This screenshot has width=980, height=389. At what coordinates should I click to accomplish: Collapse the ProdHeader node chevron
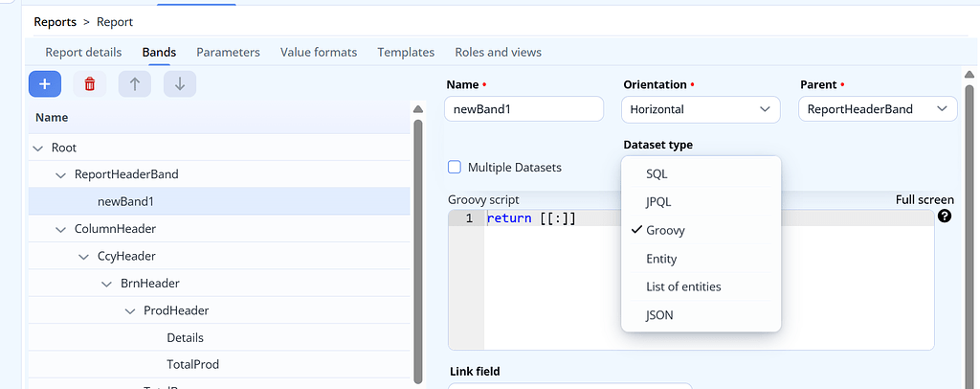tap(130, 310)
